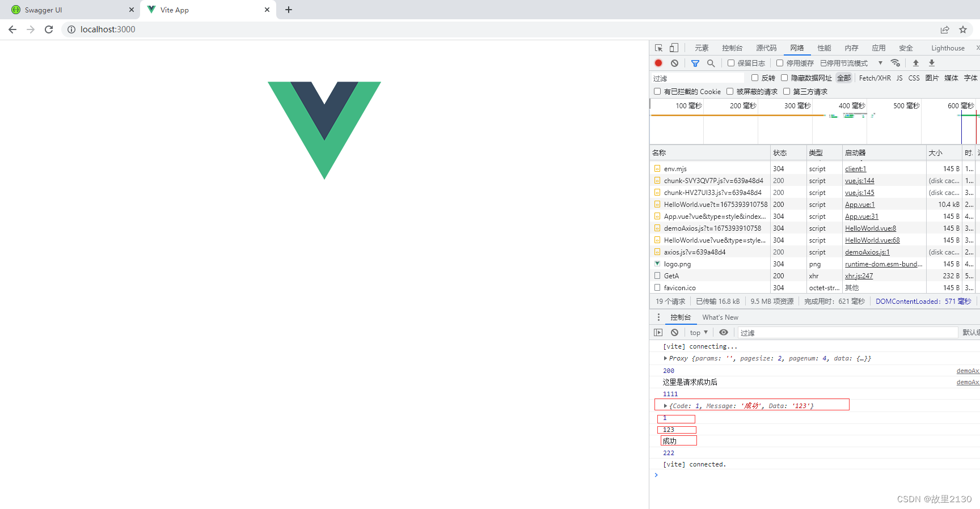Image resolution: width=980 pixels, height=509 pixels.
Task: Click the inspect element picker icon
Action: coord(658,48)
